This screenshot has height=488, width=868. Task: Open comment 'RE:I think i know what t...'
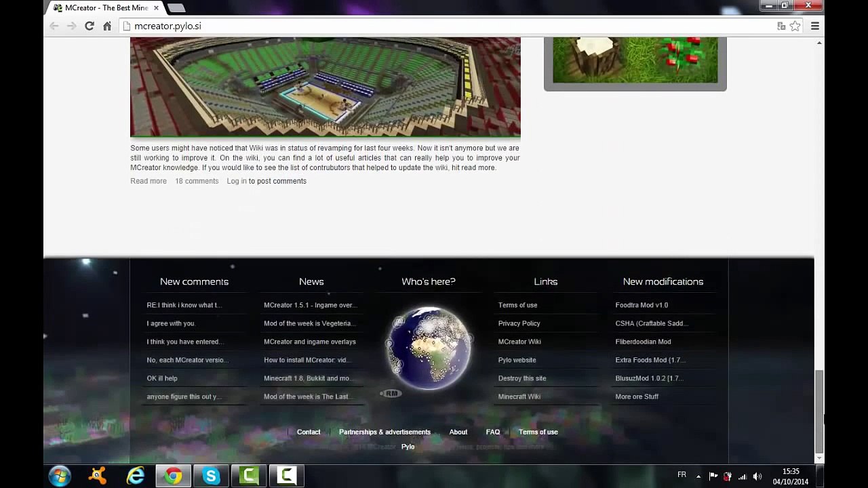tap(184, 305)
